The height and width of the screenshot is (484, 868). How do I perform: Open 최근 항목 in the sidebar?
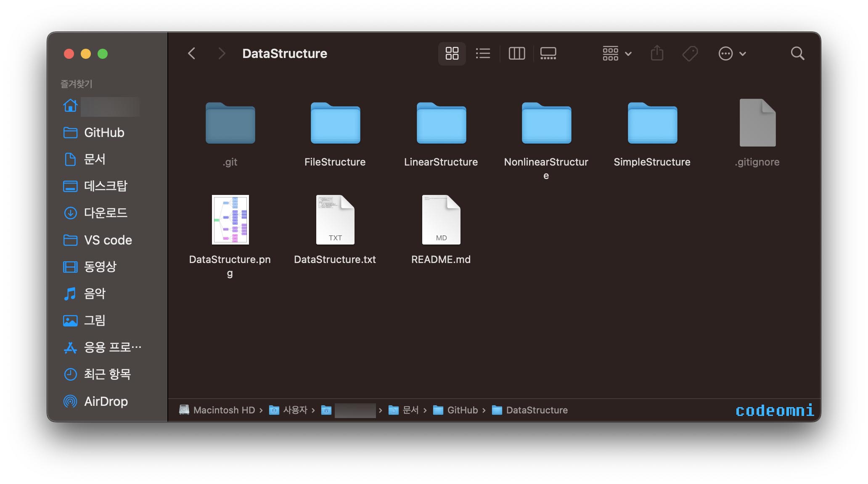(107, 374)
